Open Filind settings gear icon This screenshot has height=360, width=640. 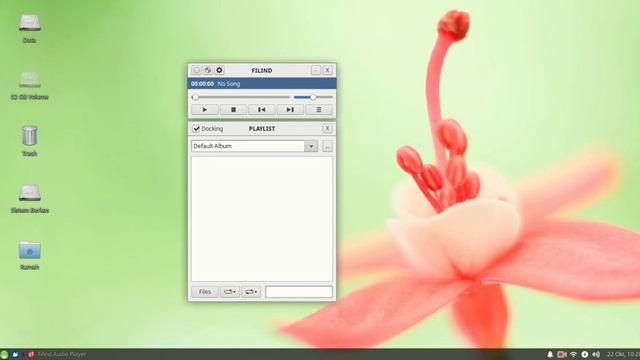219,70
